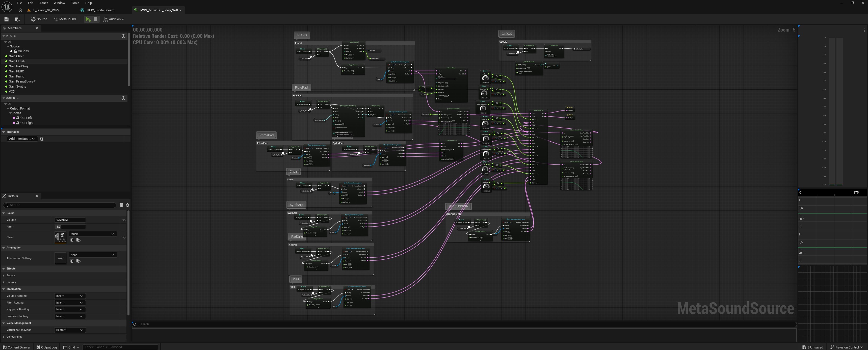Click the PIANO comment label in graph
Image resolution: width=868 pixels, height=350 pixels.
click(x=302, y=35)
